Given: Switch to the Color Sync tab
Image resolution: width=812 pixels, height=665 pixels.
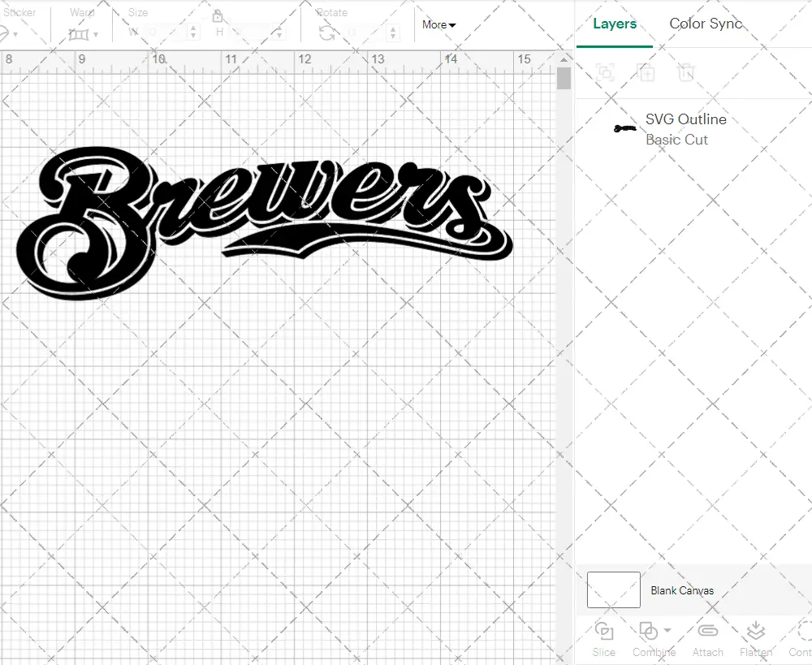Looking at the screenshot, I should [706, 24].
